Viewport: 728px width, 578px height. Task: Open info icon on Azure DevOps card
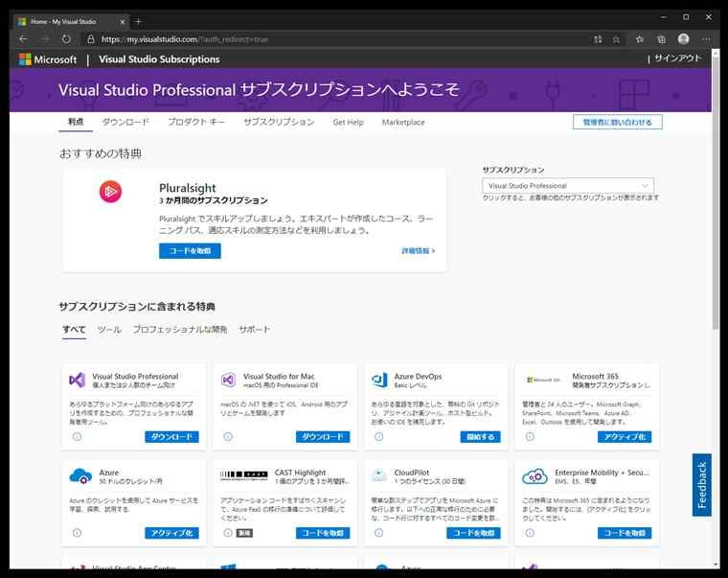tap(379, 437)
